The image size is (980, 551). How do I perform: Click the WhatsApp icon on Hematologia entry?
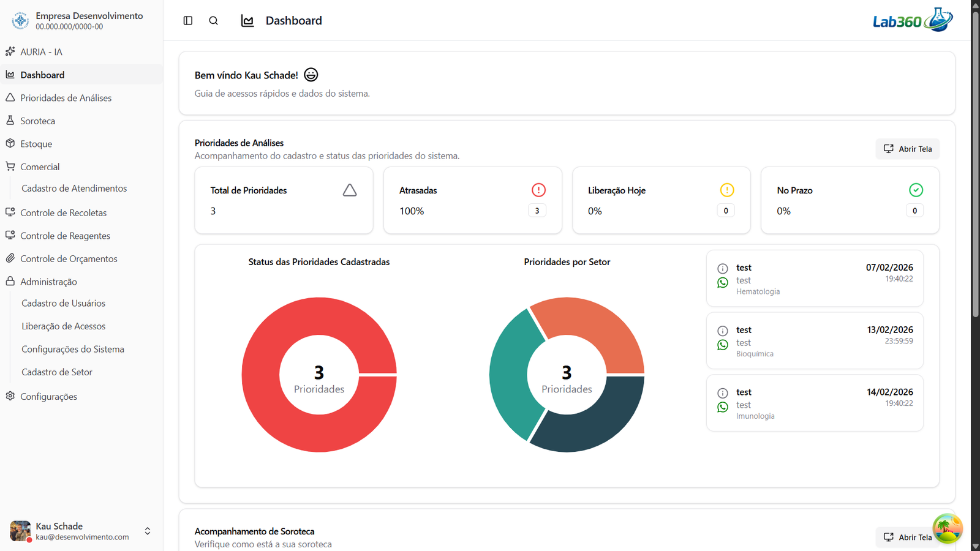[723, 282]
